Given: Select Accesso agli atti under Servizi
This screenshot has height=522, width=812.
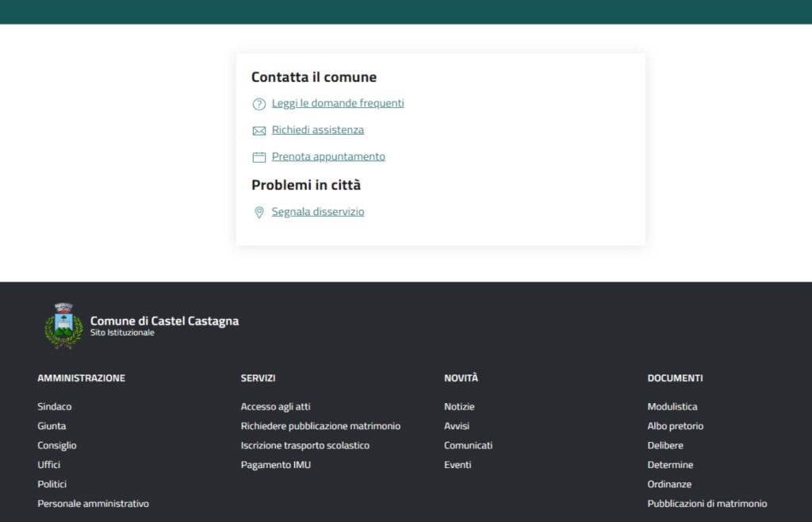Looking at the screenshot, I should coord(275,406).
